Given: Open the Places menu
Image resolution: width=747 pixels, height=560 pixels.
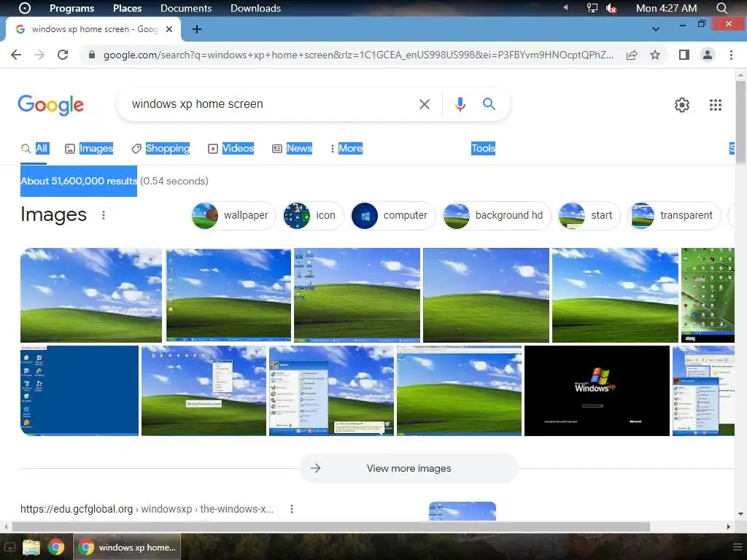Looking at the screenshot, I should point(127,8).
